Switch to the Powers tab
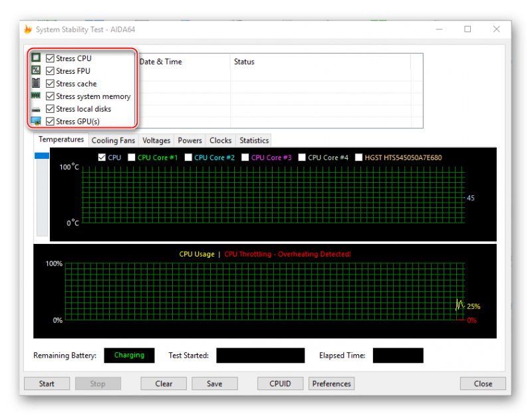532x416 pixels. tap(190, 140)
